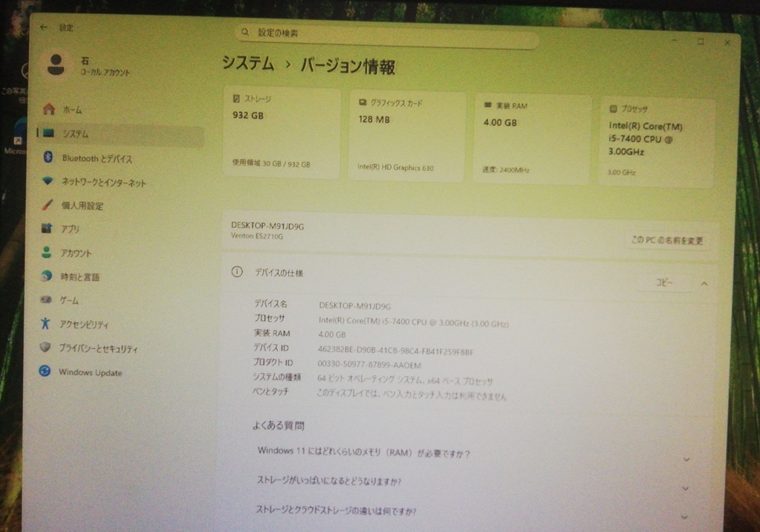Click the このPCの名前を変更 button

coord(666,240)
